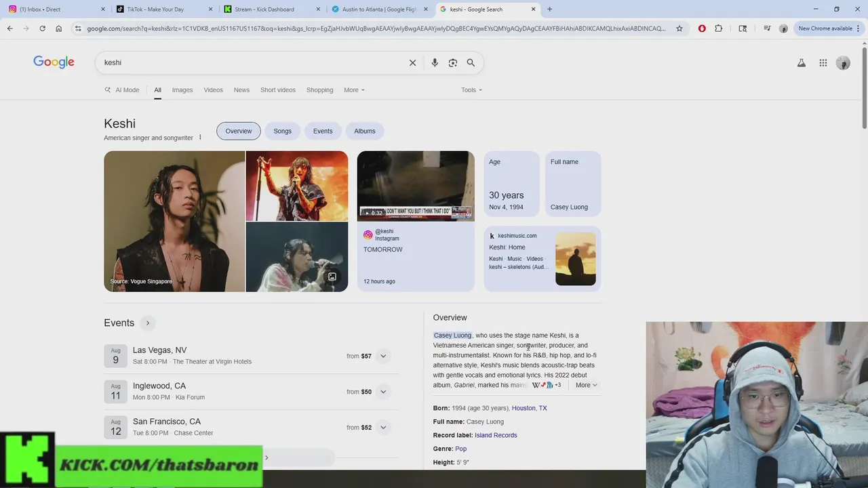The height and width of the screenshot is (488, 868).
Task: Start voice search with microphone icon
Action: point(435,62)
